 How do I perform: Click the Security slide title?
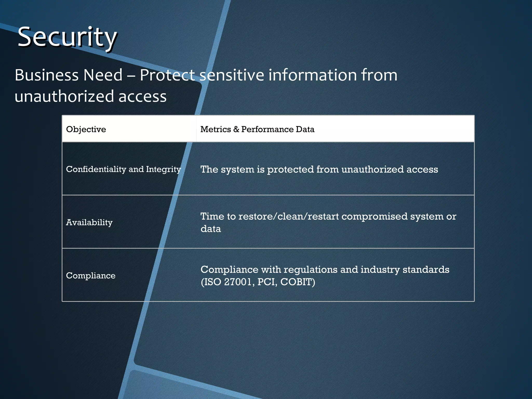click(x=67, y=37)
